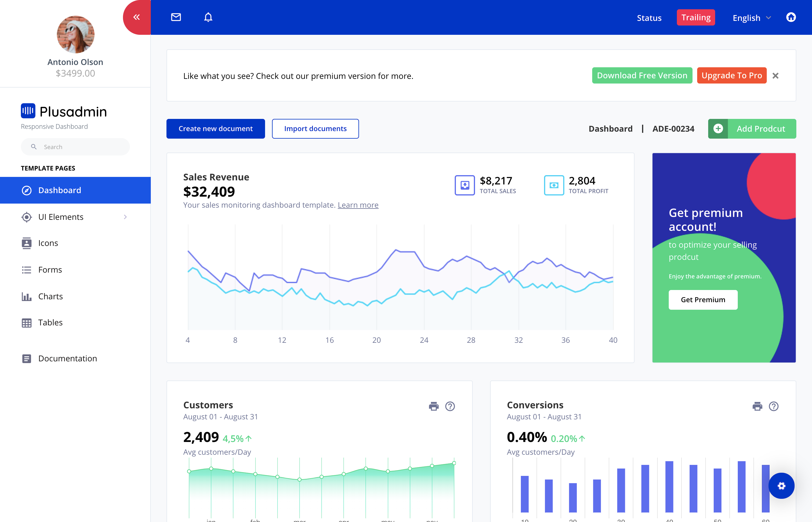Click Get premium account! heading
The width and height of the screenshot is (812, 522).
point(705,220)
